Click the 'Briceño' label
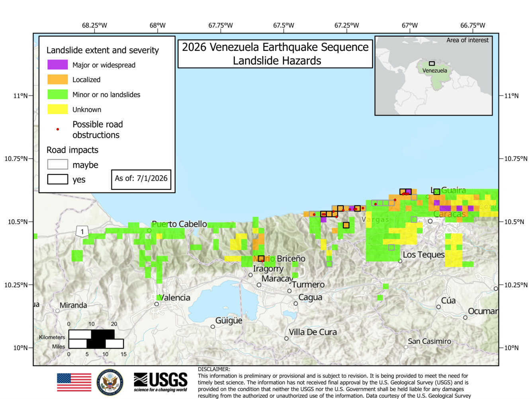 coord(291,258)
